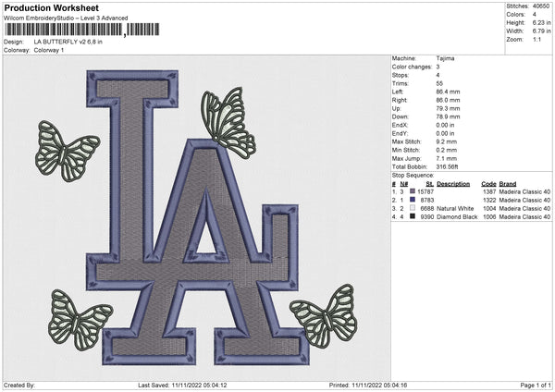
Task: Click the Left value 86.4 mm
Action: (448, 92)
